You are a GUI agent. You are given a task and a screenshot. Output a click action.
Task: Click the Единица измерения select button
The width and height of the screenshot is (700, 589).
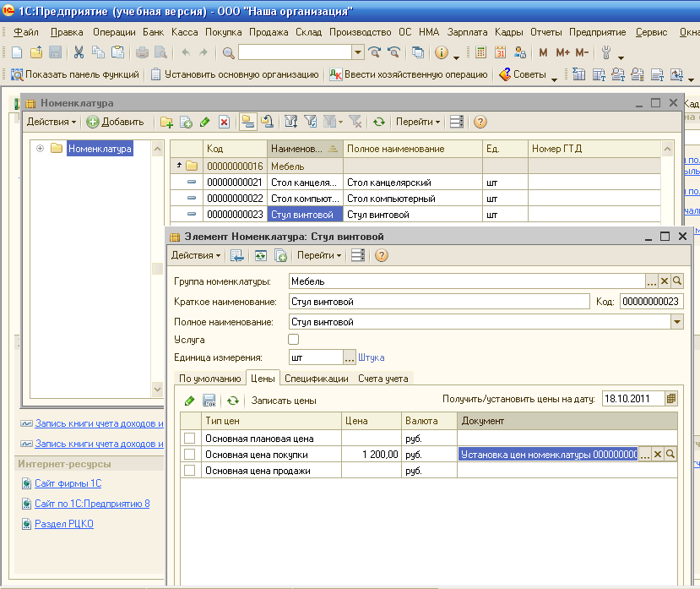(x=350, y=357)
